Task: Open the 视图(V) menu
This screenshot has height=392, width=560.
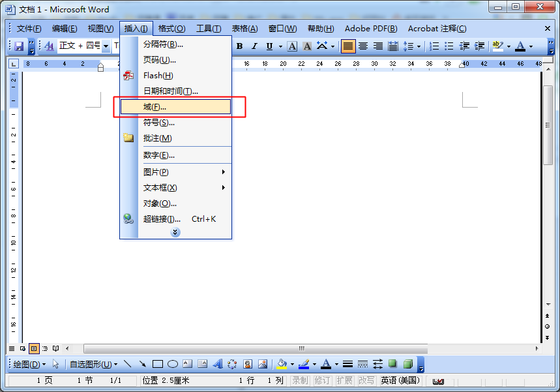Action: (x=100, y=29)
